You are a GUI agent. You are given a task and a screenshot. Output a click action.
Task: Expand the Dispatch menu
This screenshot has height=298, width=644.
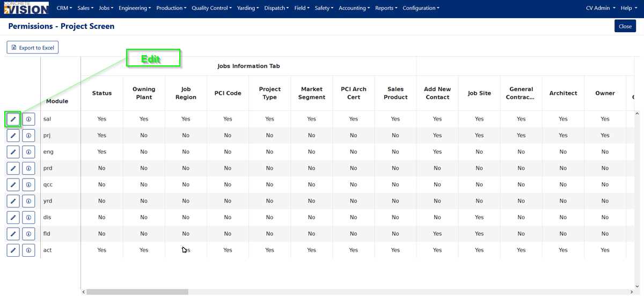tap(277, 8)
